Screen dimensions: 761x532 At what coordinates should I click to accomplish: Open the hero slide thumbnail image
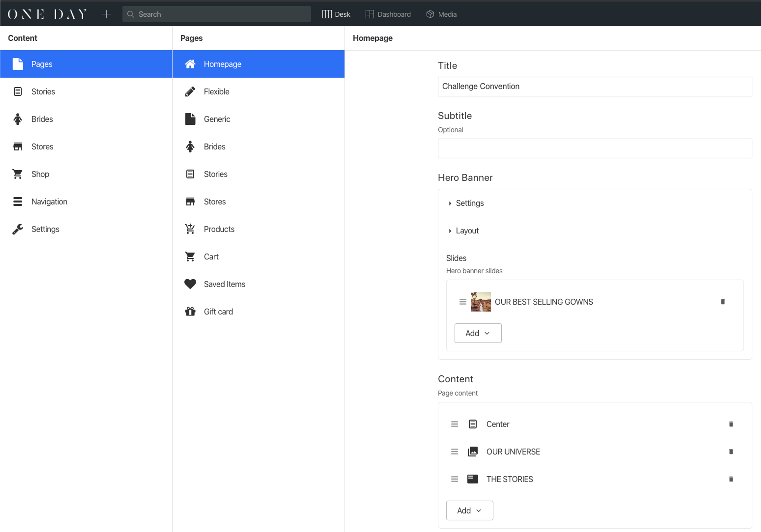tap(481, 302)
